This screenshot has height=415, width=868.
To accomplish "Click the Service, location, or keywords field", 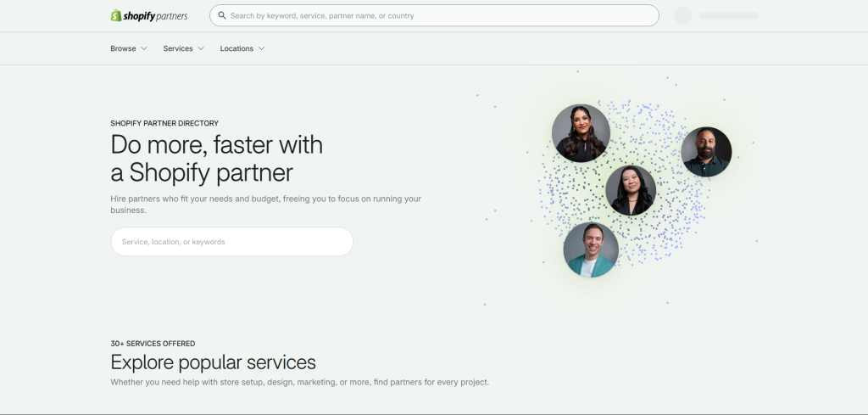I will pyautogui.click(x=232, y=242).
